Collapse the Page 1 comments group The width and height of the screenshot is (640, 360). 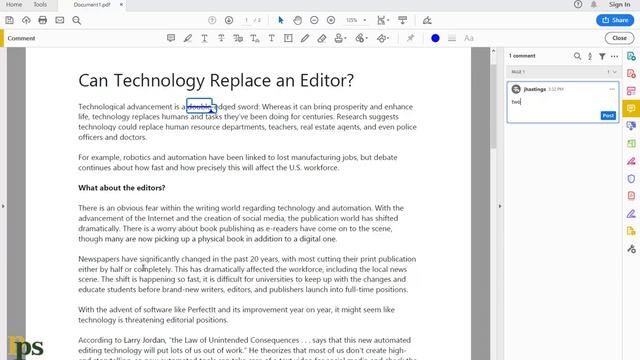(x=614, y=72)
